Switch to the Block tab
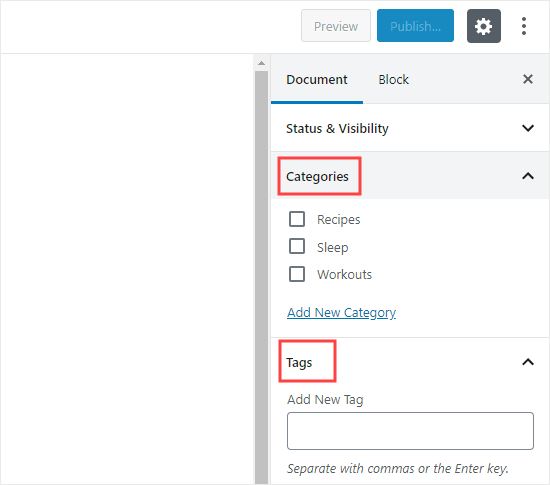 [393, 80]
